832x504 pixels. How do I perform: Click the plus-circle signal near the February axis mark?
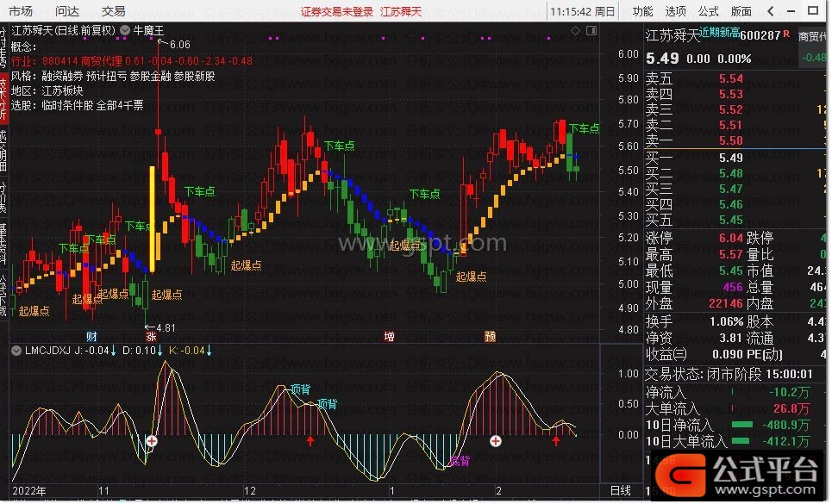(496, 441)
